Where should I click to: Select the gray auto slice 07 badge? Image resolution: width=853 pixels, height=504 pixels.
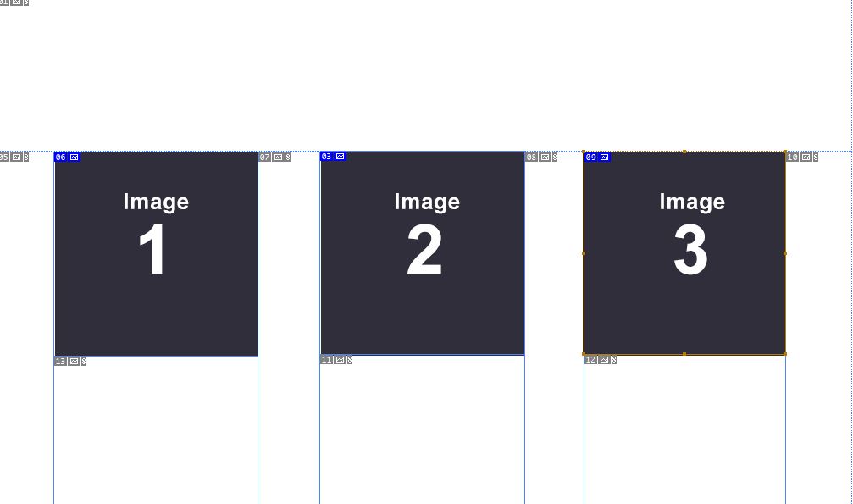tap(274, 158)
